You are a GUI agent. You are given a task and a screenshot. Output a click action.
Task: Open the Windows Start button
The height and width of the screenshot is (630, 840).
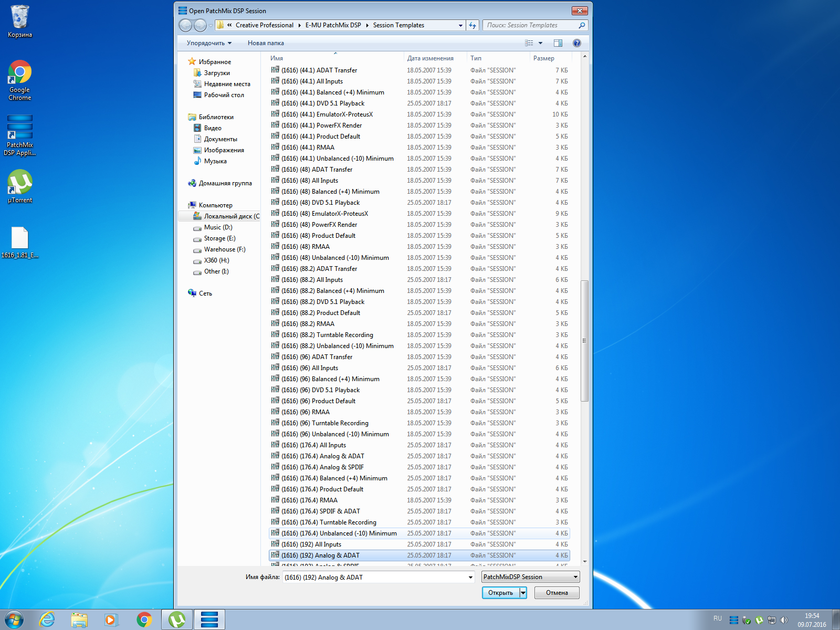pos(14,620)
